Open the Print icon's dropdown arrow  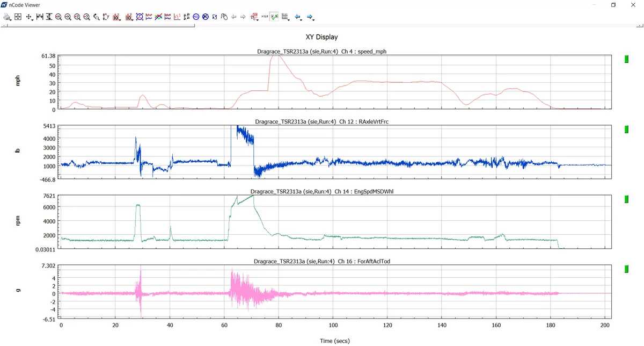[11, 20]
